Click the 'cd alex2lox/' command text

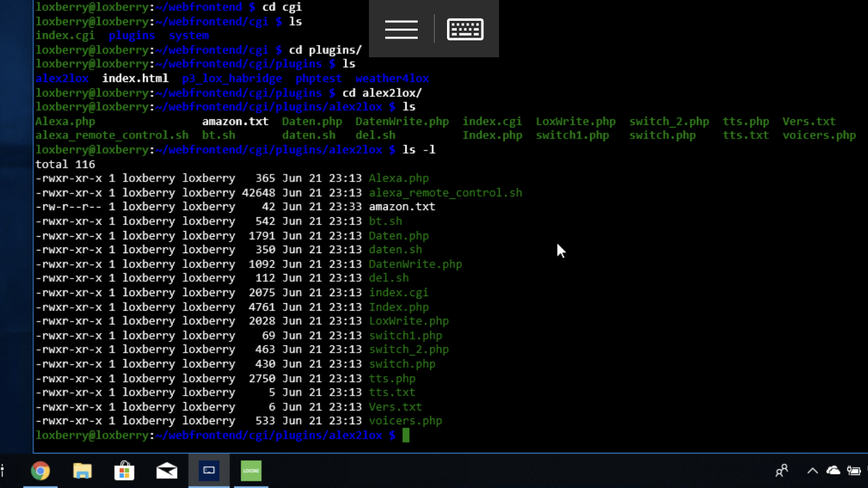pyautogui.click(x=383, y=92)
